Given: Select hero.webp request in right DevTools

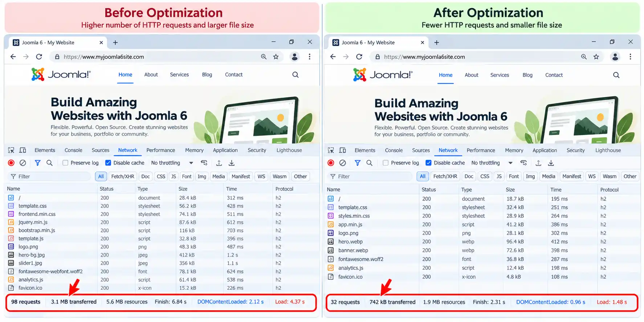Looking at the screenshot, I should coord(482,241).
